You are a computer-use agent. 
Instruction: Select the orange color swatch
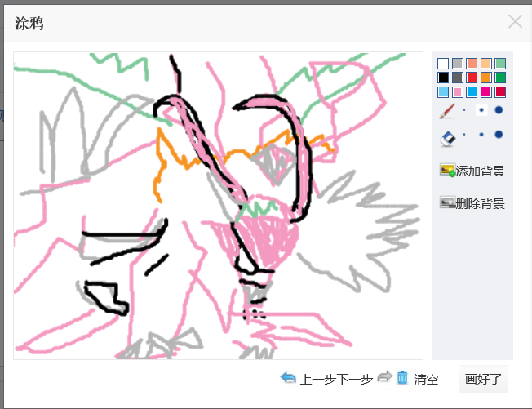[x=485, y=78]
